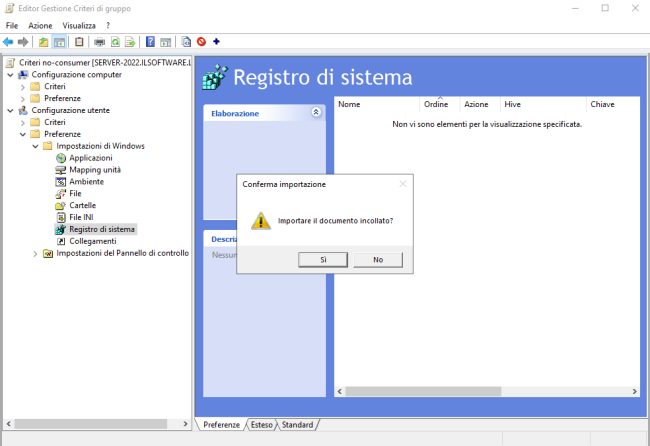Click left arrow of tree pane scrollbar
The width and height of the screenshot is (650, 446).
pos(9,424)
